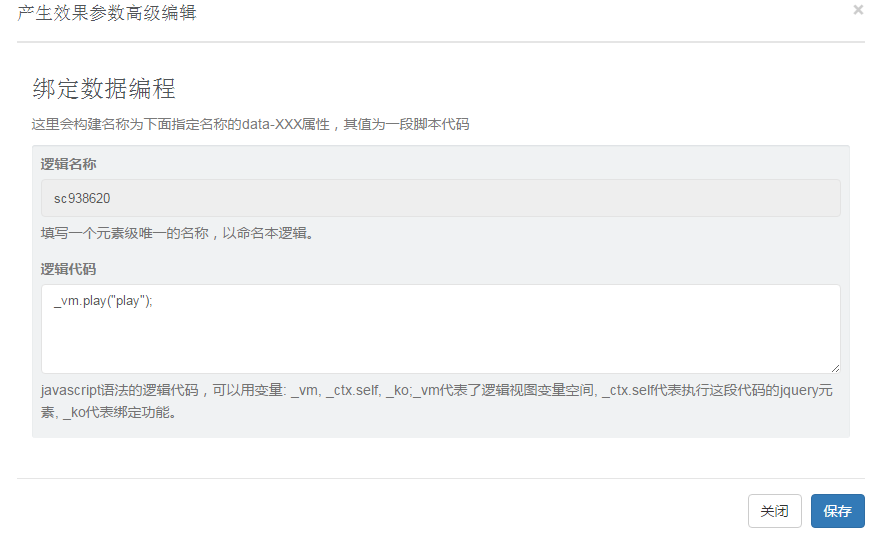Click the dialog title 产生效果参数高级编辑
The image size is (875, 549).
tap(107, 12)
